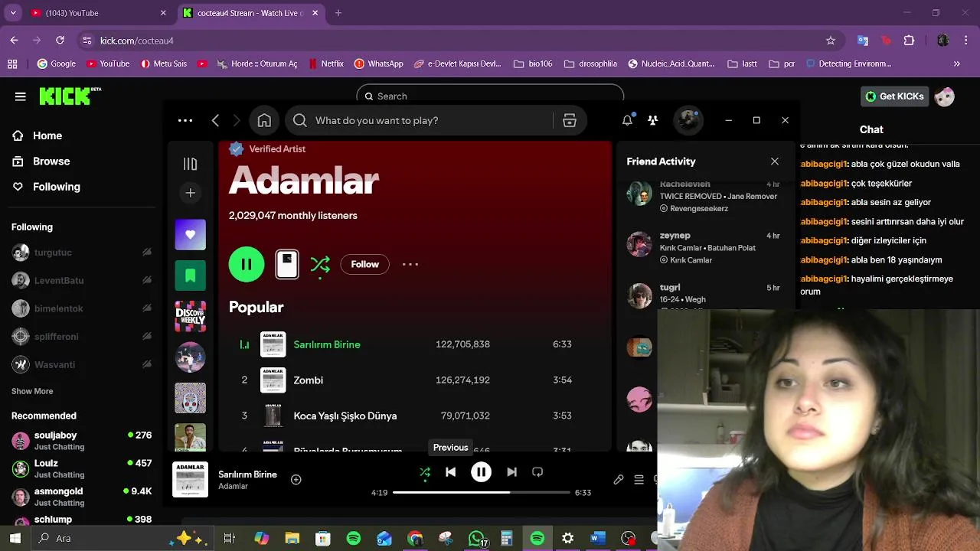Viewport: 980px width, 551px height.
Task: Open more options for Adamlar artist
Action: [410, 264]
